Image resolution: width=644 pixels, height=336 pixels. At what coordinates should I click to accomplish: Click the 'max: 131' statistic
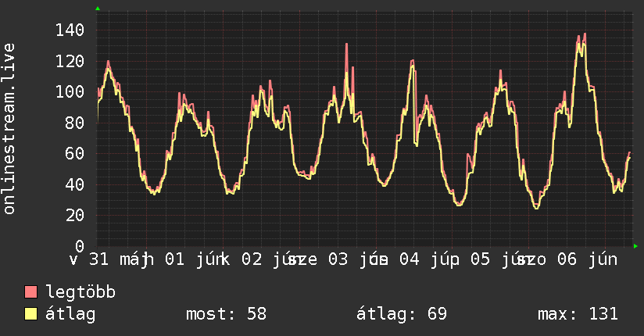(x=578, y=314)
